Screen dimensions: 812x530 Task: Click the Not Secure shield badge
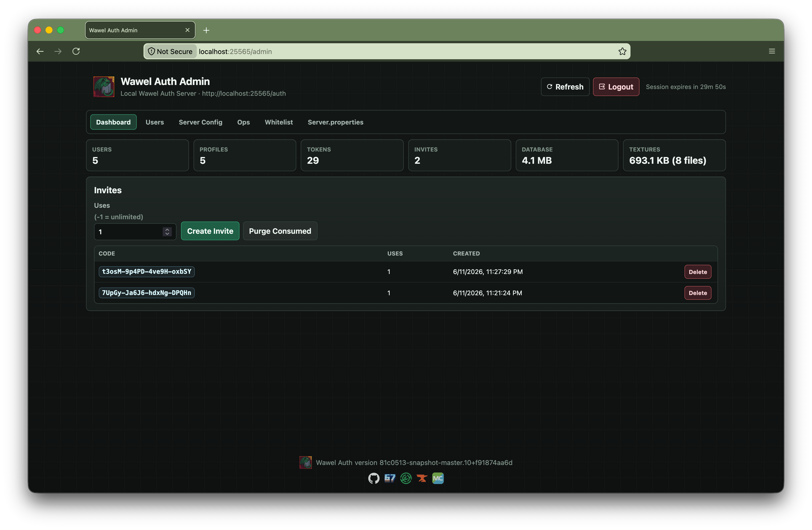(170, 51)
